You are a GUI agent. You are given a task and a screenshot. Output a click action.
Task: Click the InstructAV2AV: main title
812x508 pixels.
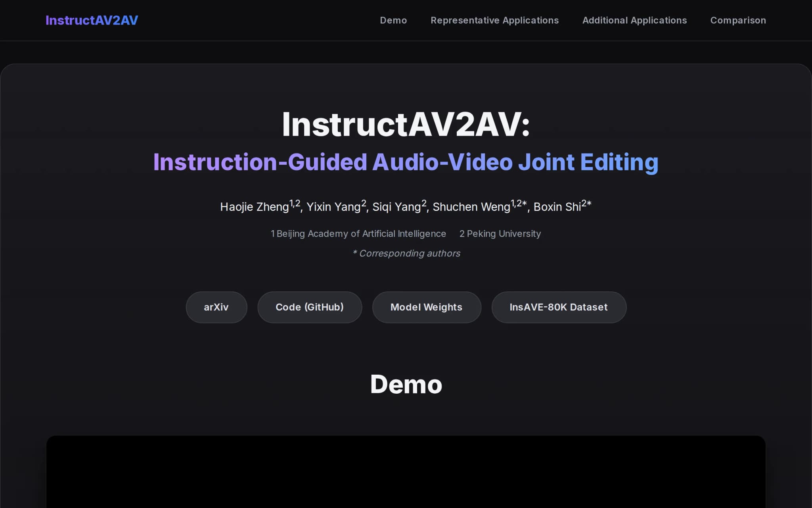click(406, 125)
